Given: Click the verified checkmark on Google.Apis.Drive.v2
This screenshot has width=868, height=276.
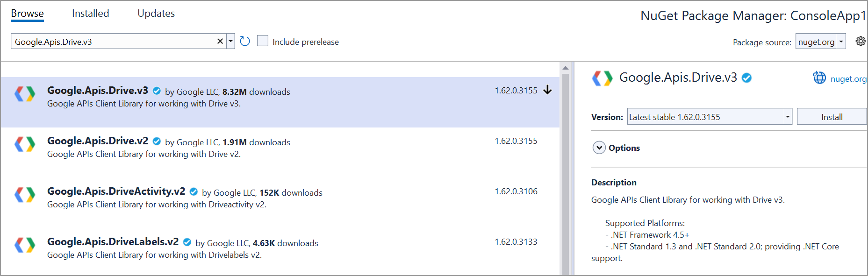Looking at the screenshot, I should [x=157, y=141].
